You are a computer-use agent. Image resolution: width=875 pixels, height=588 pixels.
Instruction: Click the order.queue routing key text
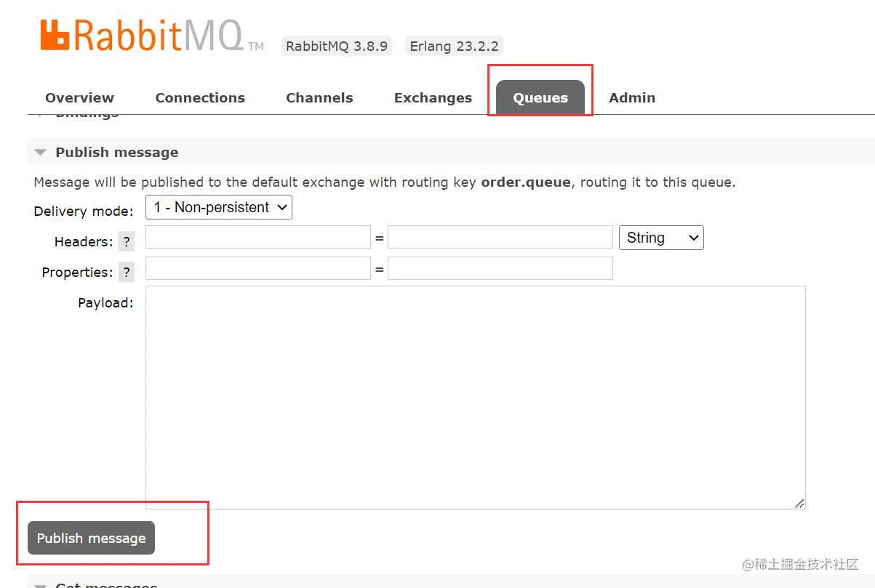point(526,182)
